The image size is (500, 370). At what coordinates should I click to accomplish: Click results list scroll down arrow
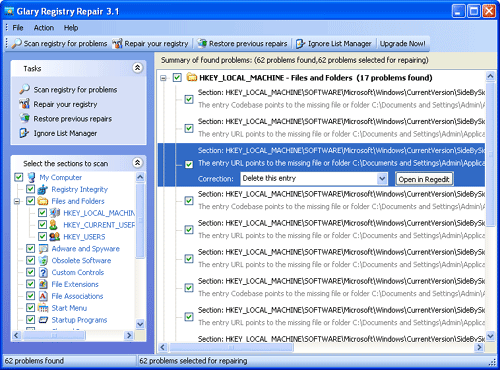(490, 336)
